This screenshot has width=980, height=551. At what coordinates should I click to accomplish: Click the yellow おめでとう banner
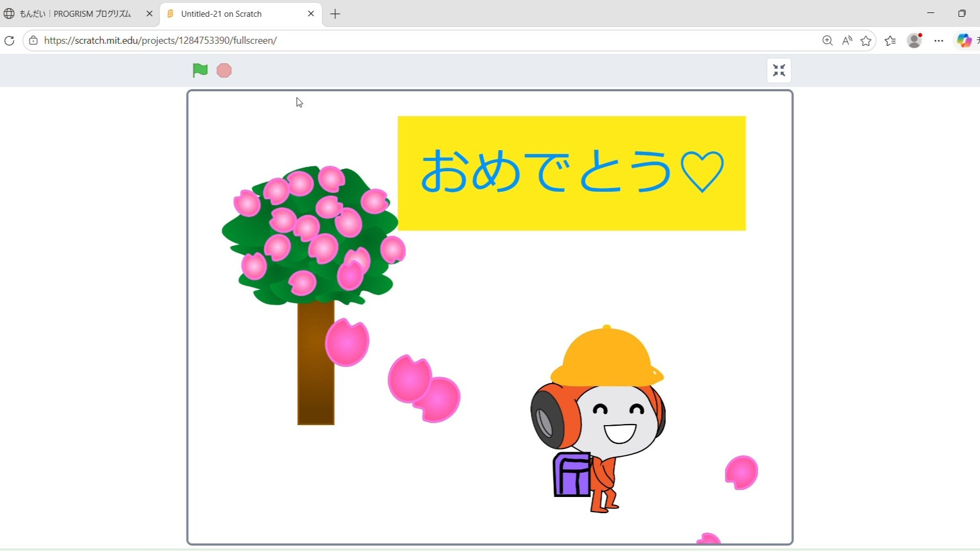coord(571,173)
